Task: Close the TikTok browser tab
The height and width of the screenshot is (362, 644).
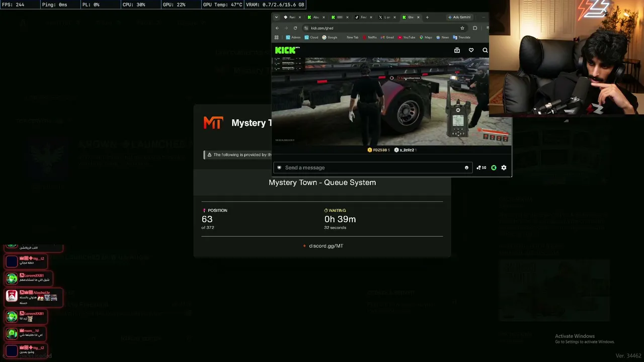Action: click(x=371, y=17)
